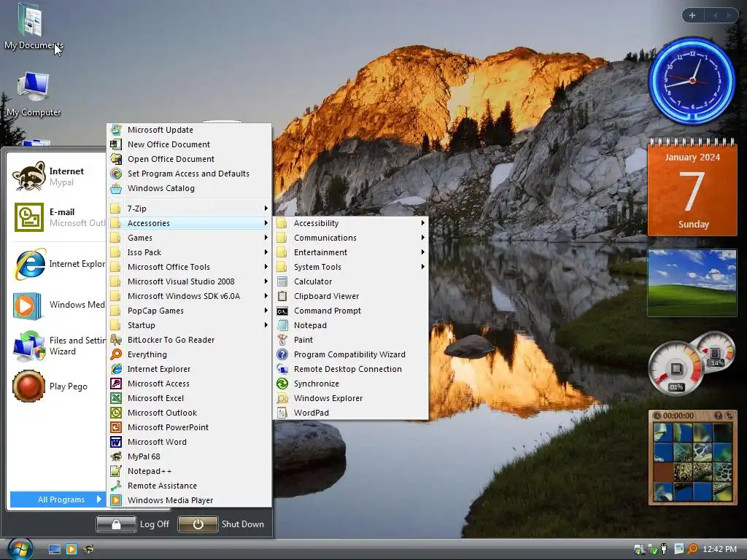Viewport: 747px width, 560px height.
Task: Open MyPal 68 browser
Action: 189,456
